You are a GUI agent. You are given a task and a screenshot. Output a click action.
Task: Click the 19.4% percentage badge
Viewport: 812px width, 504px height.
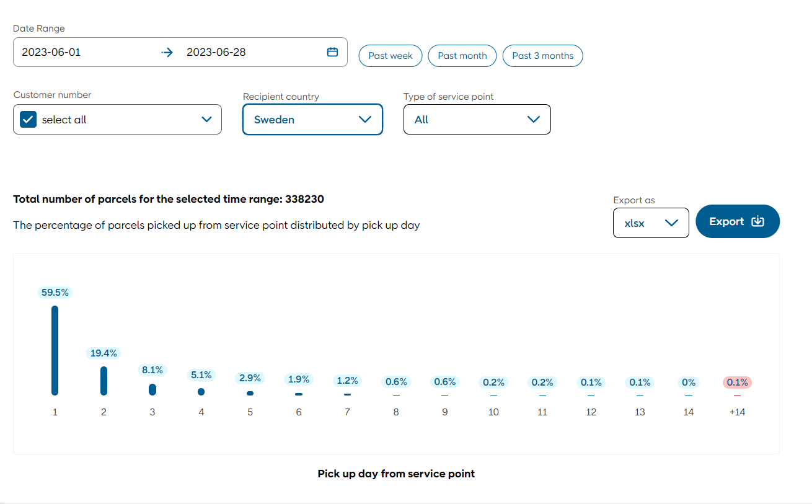click(104, 353)
